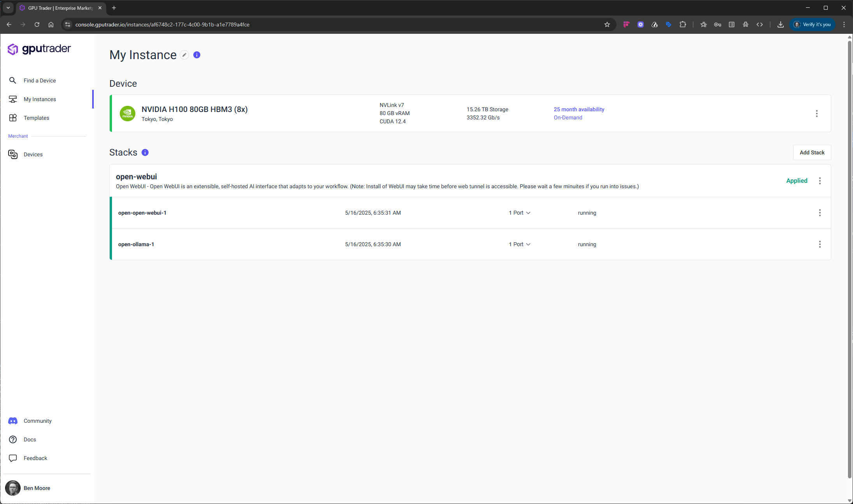Click info icon next to My Instance title

(197, 55)
